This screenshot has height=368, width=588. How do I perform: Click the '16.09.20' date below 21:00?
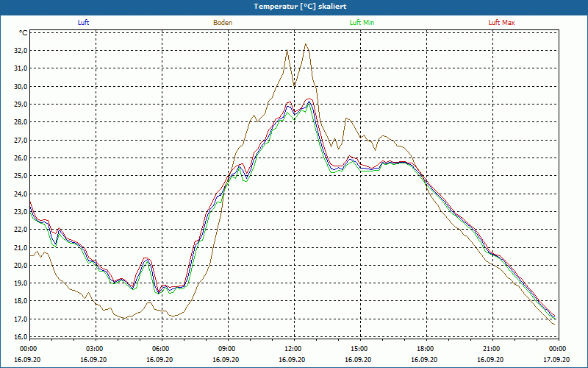[490, 359]
